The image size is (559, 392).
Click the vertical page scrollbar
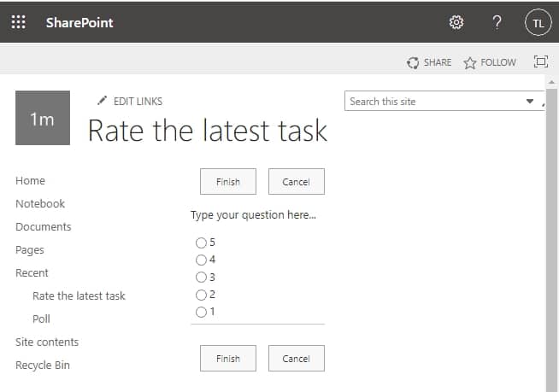[x=551, y=235]
